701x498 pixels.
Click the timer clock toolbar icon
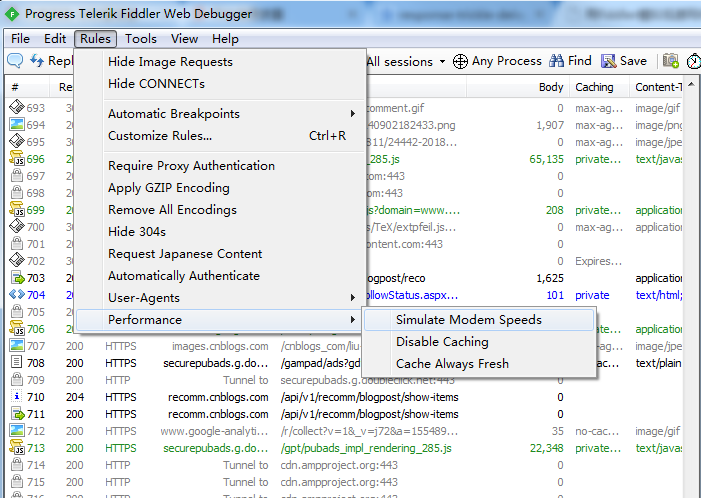click(694, 61)
